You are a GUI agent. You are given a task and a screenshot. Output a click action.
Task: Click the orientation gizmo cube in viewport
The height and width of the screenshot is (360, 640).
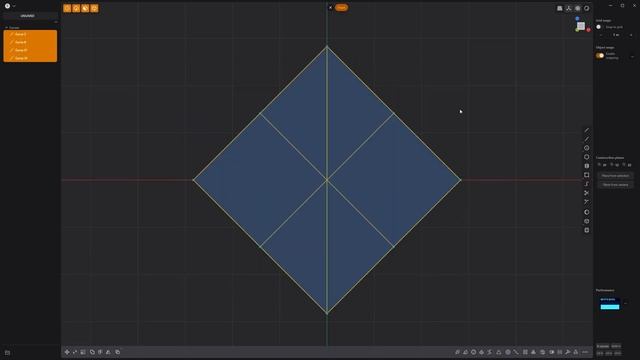pyautogui.click(x=581, y=26)
